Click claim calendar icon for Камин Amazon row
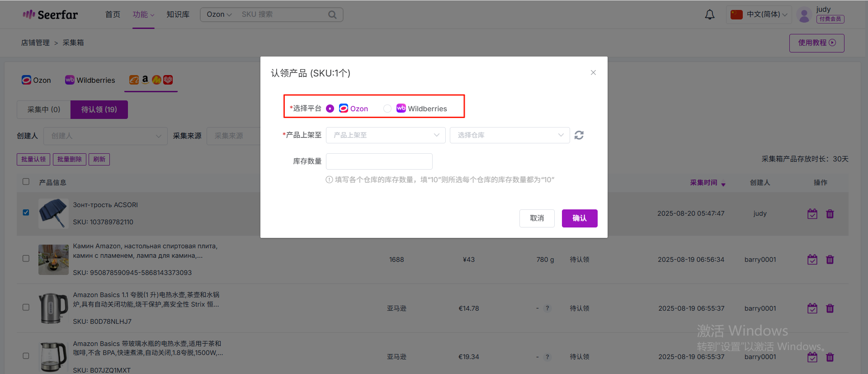The width and height of the screenshot is (868, 374). pos(812,260)
